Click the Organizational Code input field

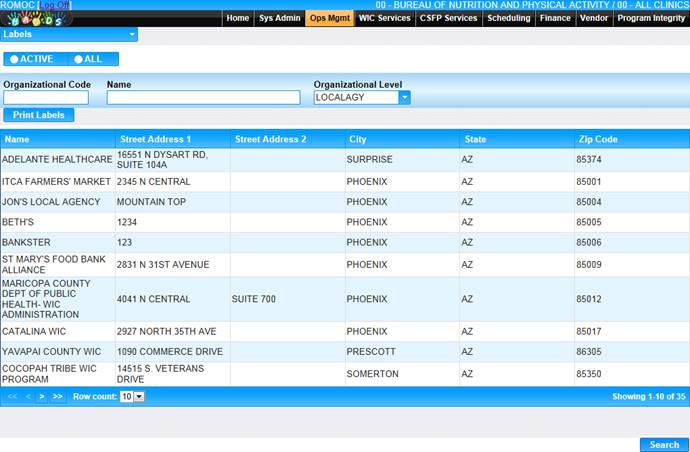point(45,98)
